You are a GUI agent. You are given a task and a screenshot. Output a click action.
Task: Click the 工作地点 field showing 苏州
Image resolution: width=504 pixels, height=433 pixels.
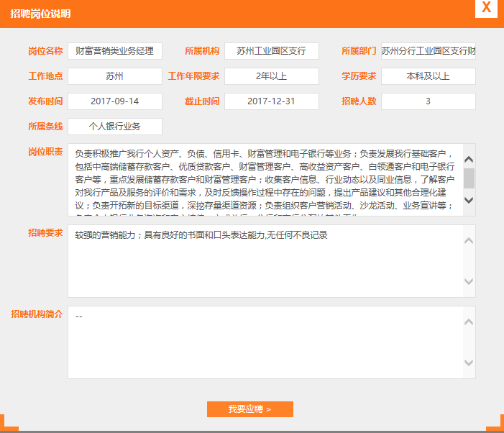(115, 76)
